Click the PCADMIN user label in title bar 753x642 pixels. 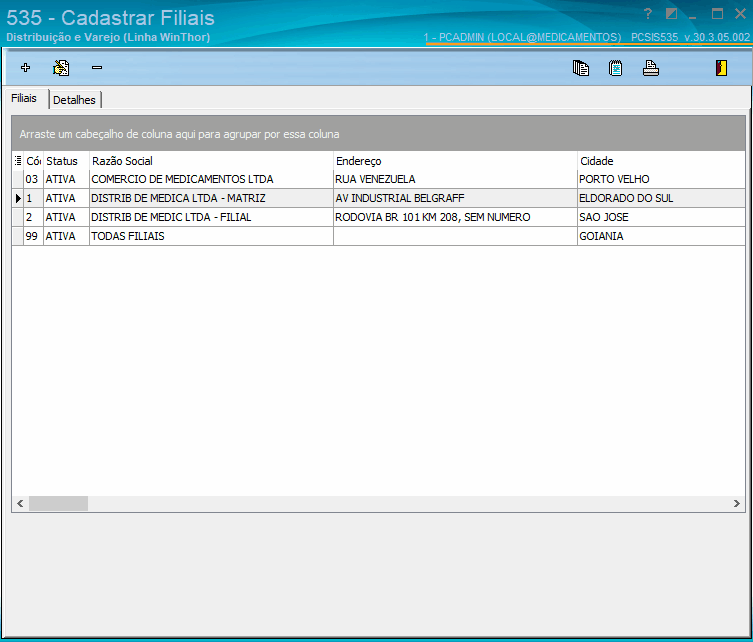522,37
